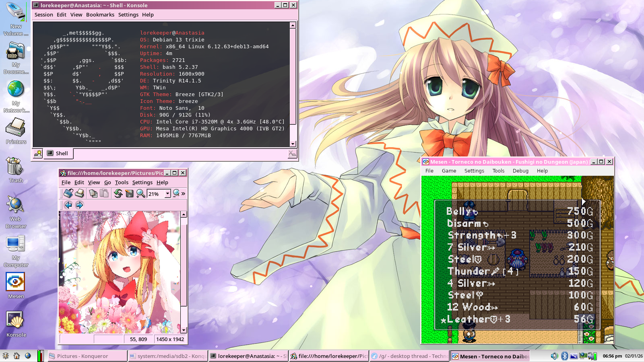Viewport: 644px width, 362px height.
Task: Open the New Volume desktop icon
Action: [16, 19]
